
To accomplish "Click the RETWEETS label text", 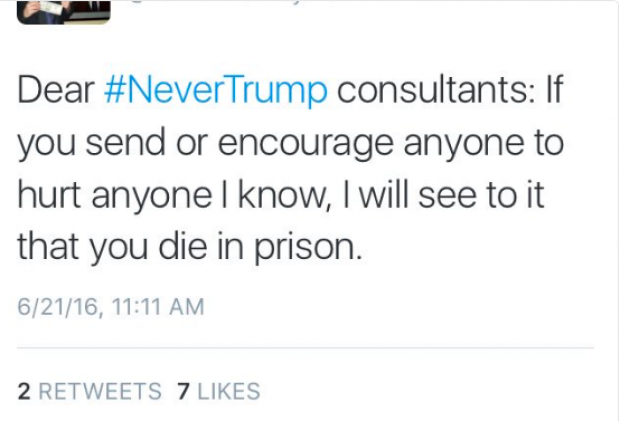I will pos(100,391).
